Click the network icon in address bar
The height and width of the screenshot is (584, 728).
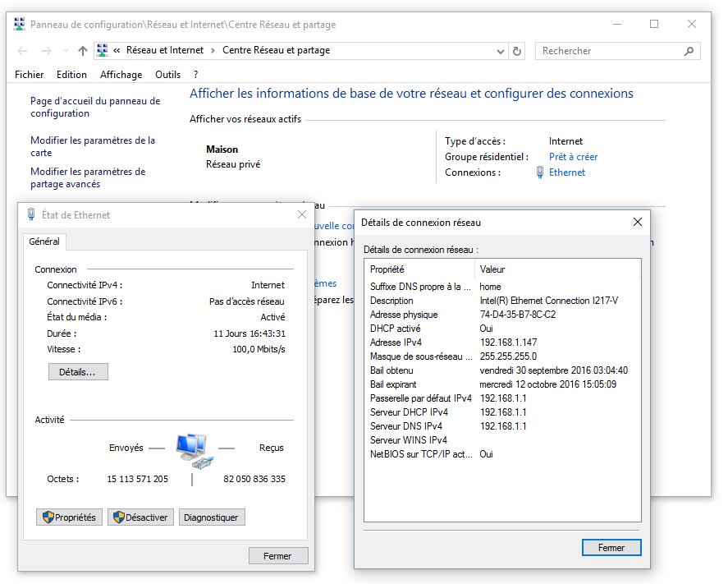click(103, 51)
